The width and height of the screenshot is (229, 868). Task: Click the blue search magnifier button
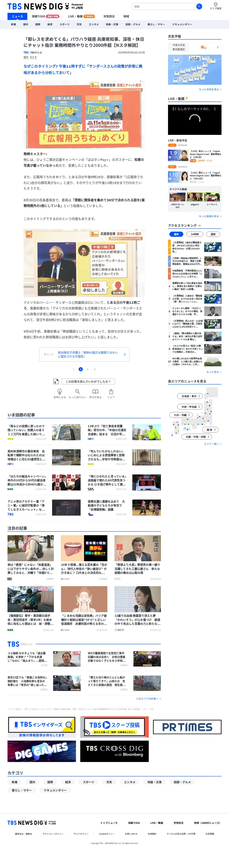pyautogui.click(x=199, y=6)
